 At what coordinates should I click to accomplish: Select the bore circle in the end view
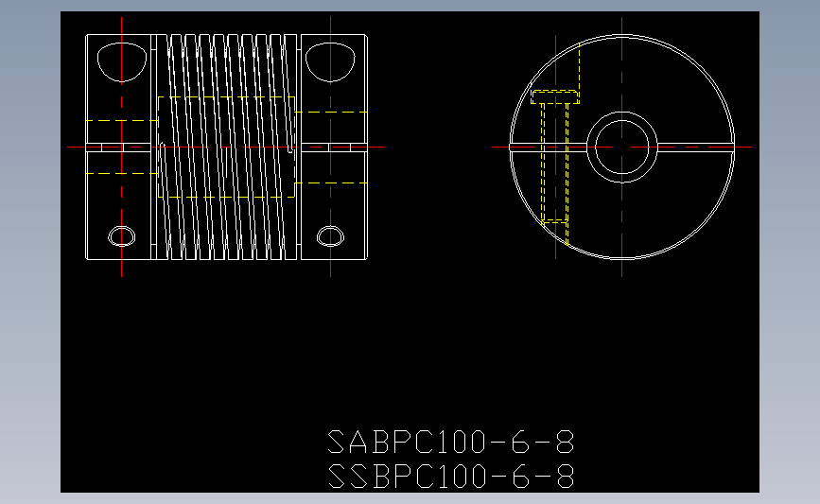621,147
